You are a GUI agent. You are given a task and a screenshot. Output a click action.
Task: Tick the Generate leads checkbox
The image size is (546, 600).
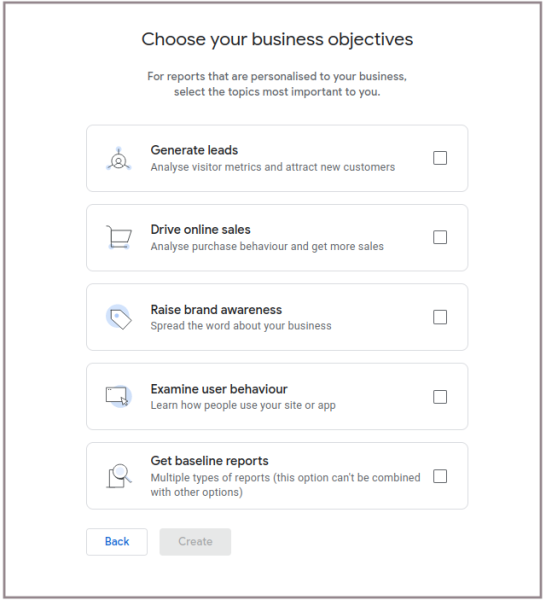pos(440,158)
